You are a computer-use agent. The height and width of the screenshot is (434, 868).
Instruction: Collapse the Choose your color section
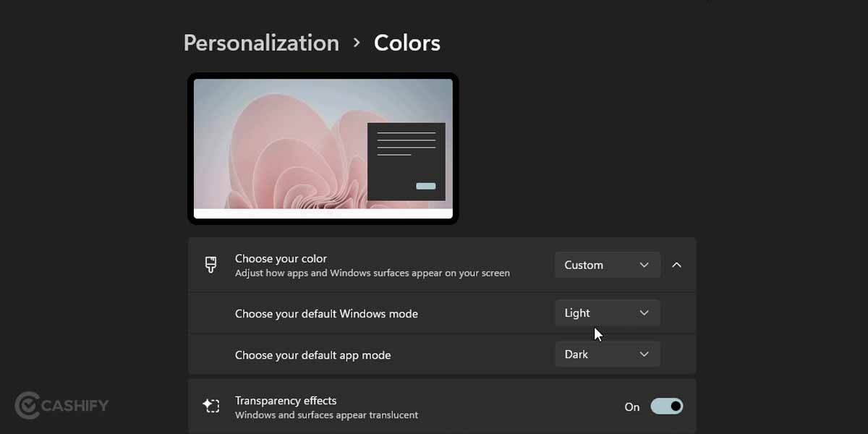(x=677, y=265)
